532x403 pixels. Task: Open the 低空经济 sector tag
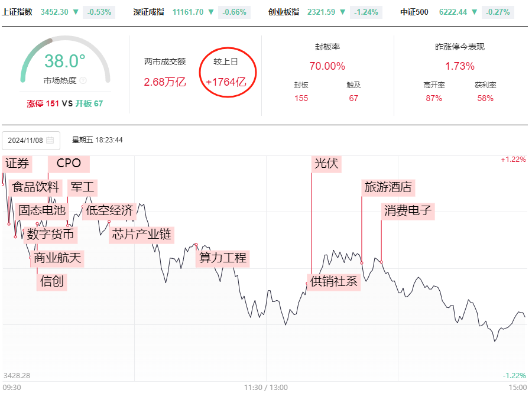109,210
